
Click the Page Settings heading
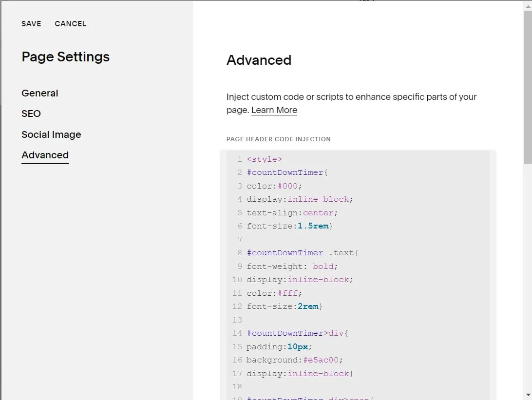pos(65,57)
